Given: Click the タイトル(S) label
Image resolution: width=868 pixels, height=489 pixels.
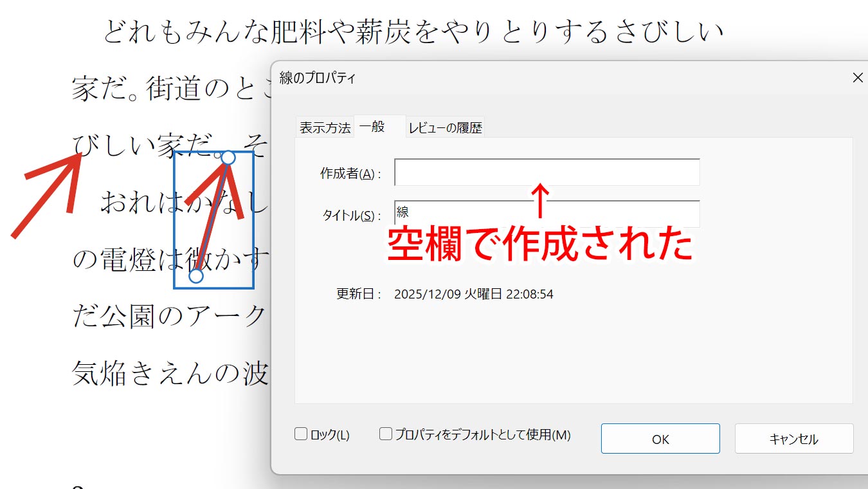Looking at the screenshot, I should coord(351,216).
